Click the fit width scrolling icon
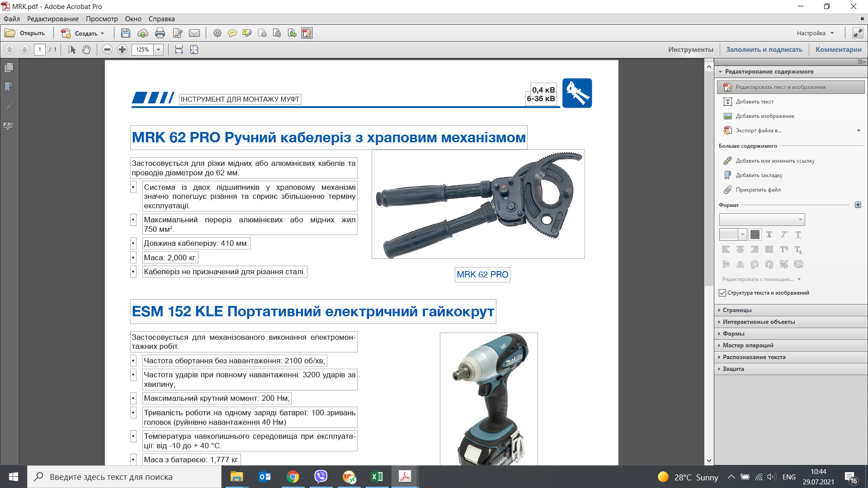The height and width of the screenshot is (488, 868). [x=179, y=50]
